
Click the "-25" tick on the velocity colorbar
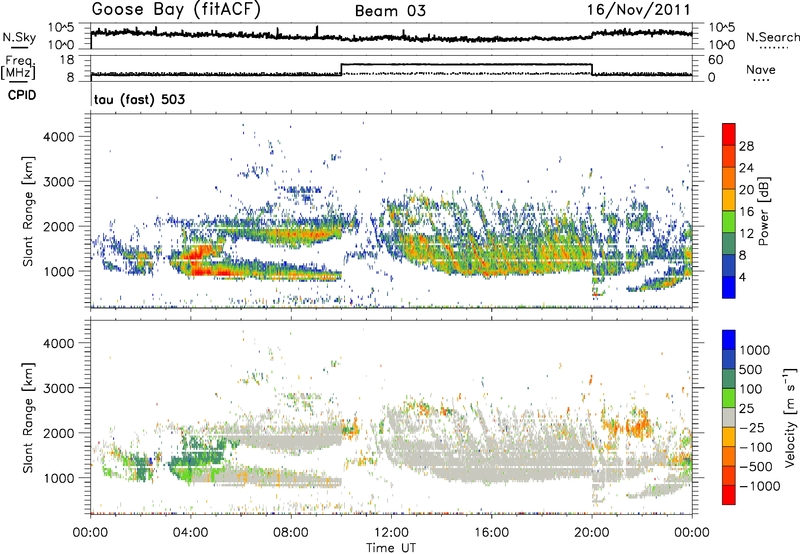752,428
